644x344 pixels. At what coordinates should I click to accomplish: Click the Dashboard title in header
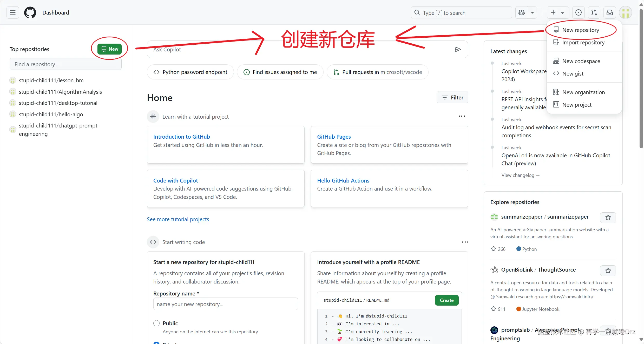tap(56, 12)
